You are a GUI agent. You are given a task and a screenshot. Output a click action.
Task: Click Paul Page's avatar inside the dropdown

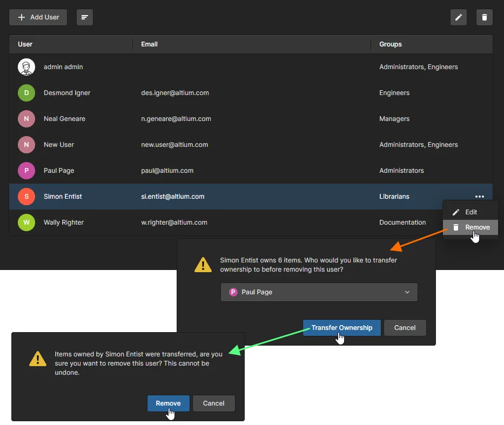coord(232,292)
